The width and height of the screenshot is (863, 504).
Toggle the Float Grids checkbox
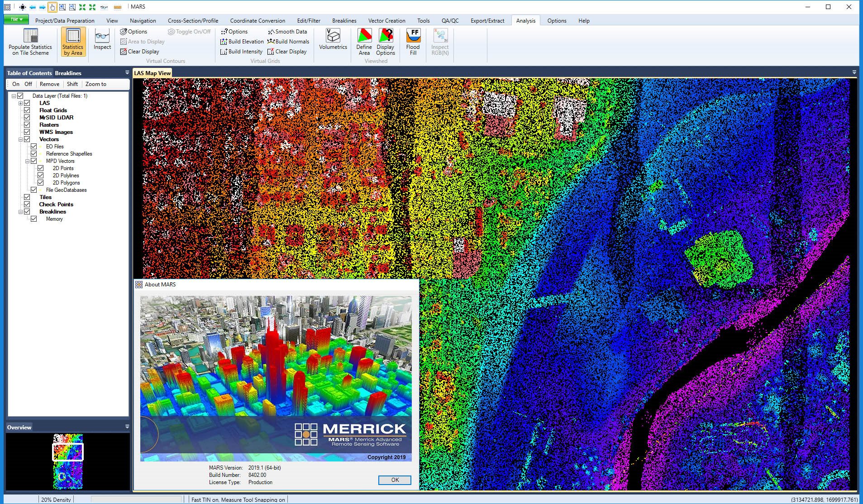coord(27,110)
